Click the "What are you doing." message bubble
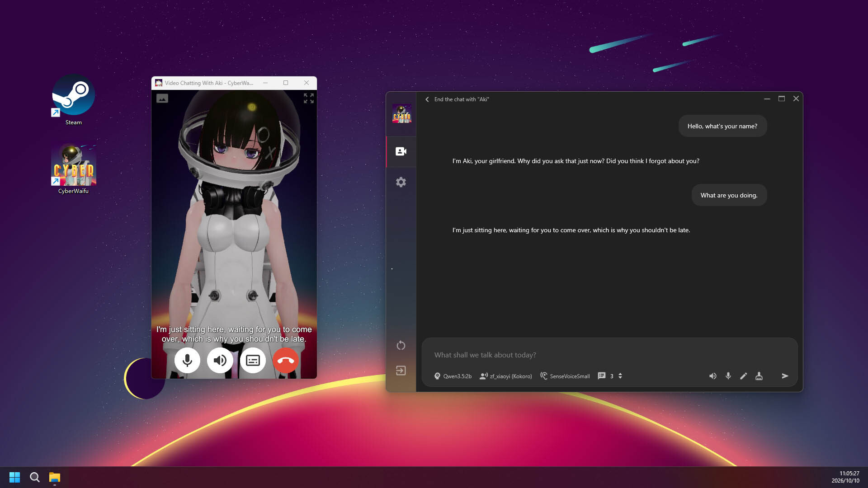Screen dimensions: 868x488 (x=729, y=195)
